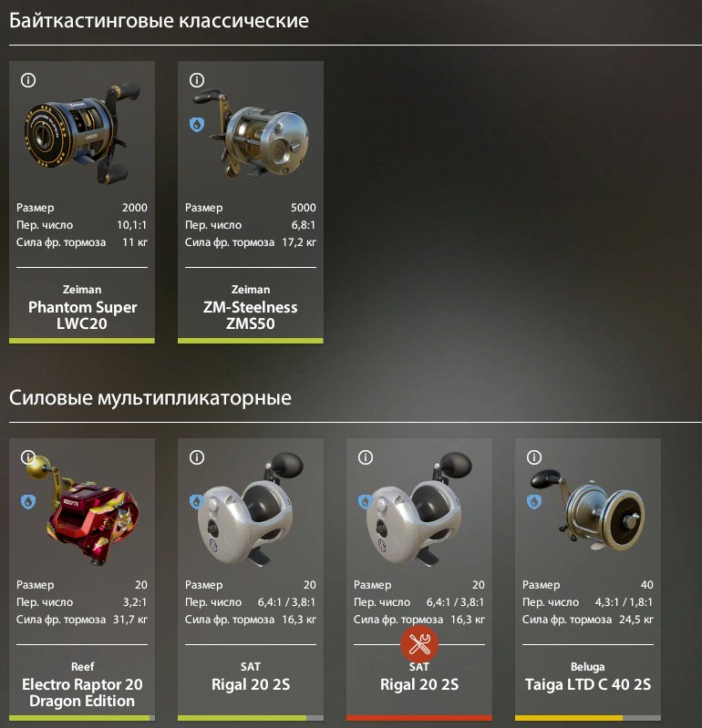
Task: Choose the Electro Raptor 20 Dragon Edition name
Action: [x=82, y=692]
